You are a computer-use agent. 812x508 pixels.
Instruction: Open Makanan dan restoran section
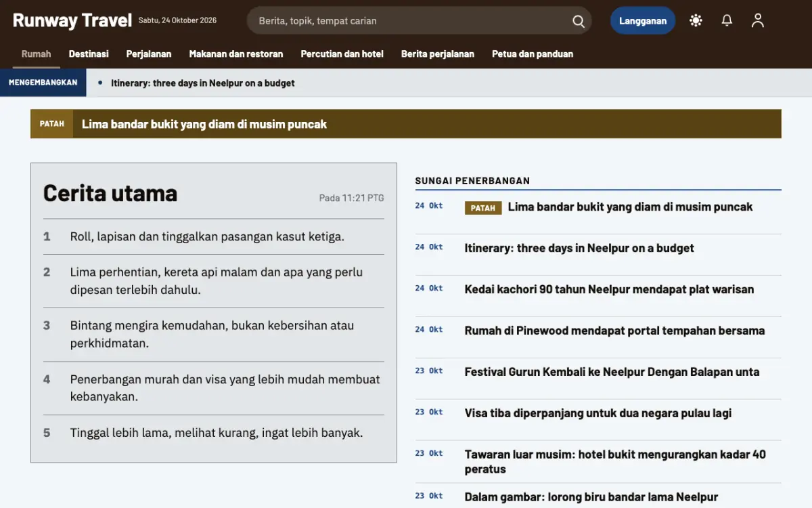tap(236, 54)
